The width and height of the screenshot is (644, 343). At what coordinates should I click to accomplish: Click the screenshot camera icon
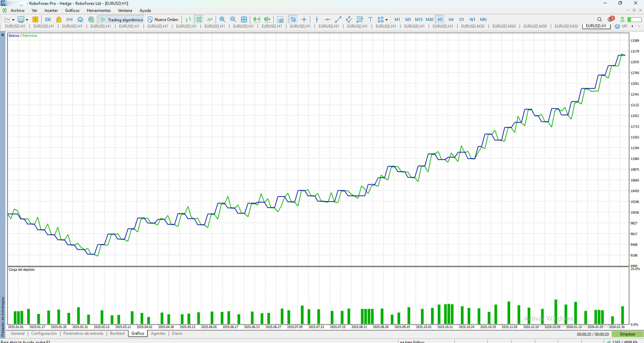[281, 20]
